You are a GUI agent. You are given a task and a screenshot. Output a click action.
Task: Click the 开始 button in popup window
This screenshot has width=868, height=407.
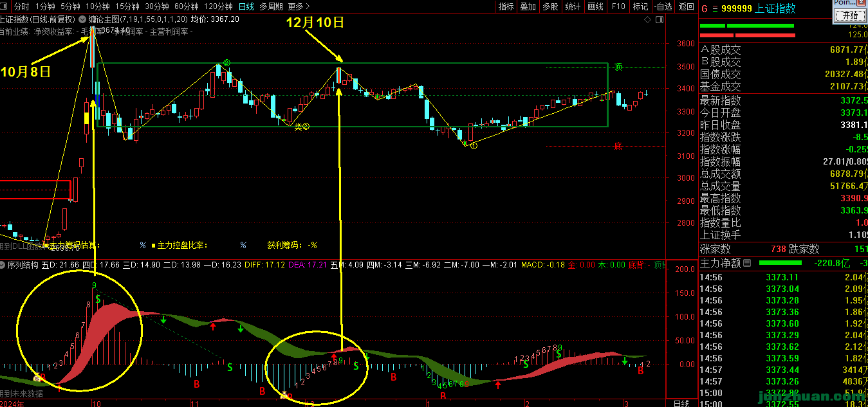849,15
